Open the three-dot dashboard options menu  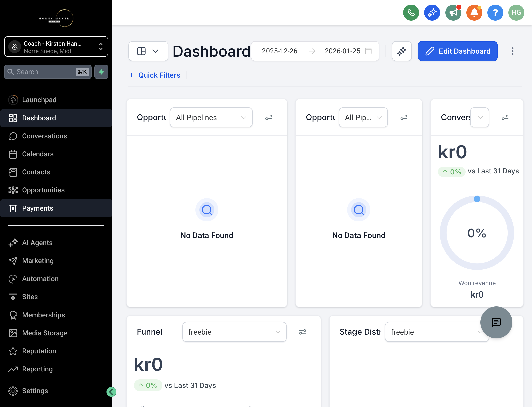[x=512, y=51]
